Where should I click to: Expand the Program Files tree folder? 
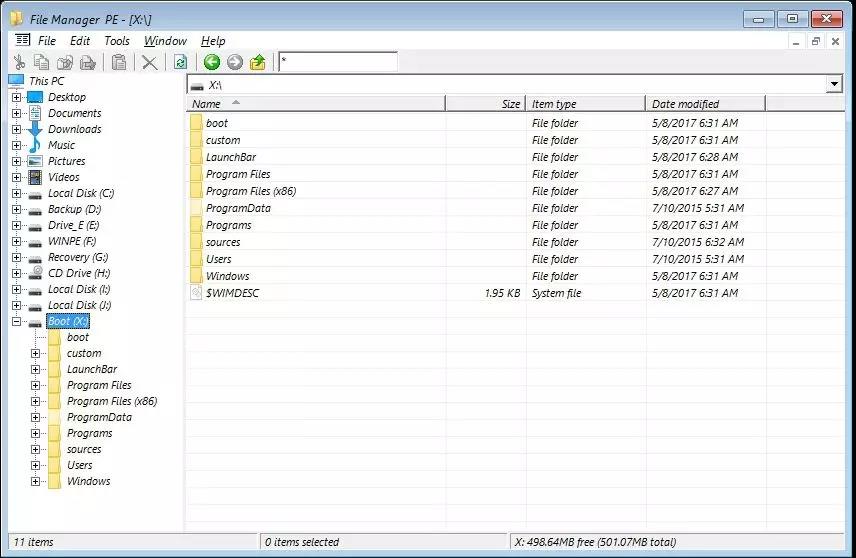35,385
